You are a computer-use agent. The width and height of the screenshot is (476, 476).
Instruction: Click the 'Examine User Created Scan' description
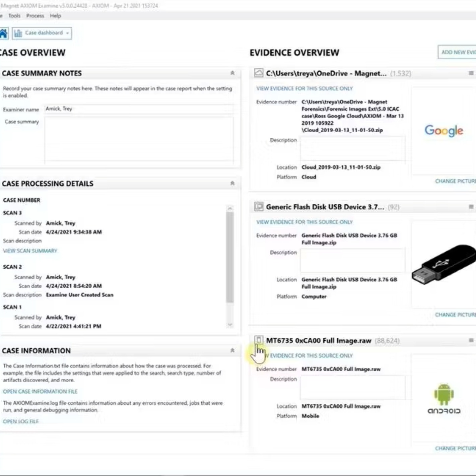80,295
